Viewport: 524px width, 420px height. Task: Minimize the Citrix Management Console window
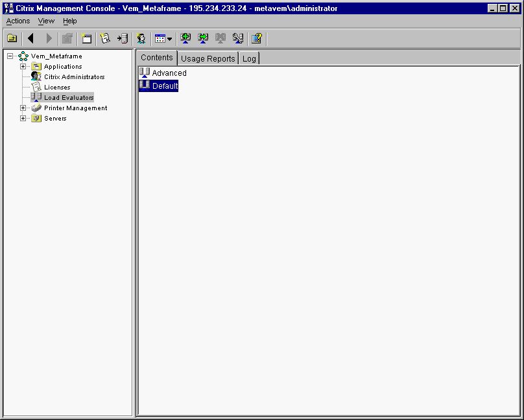tap(492, 8)
